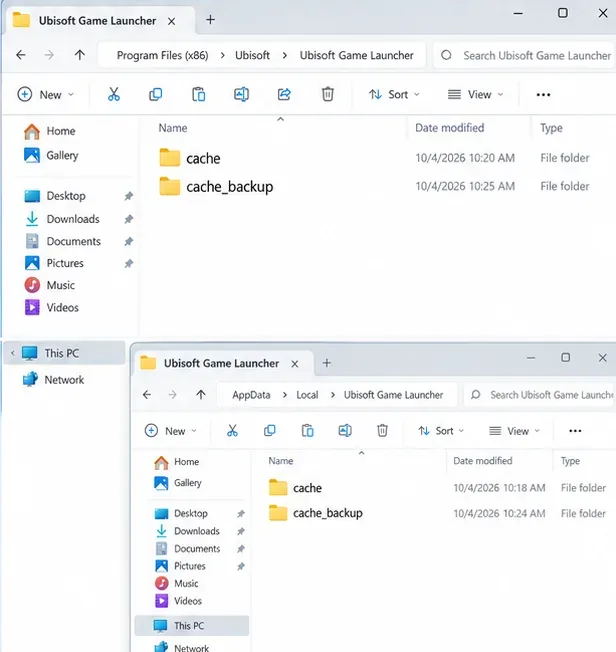Open Gallery in the back window sidebar
This screenshot has height=652, width=616.
(62, 156)
